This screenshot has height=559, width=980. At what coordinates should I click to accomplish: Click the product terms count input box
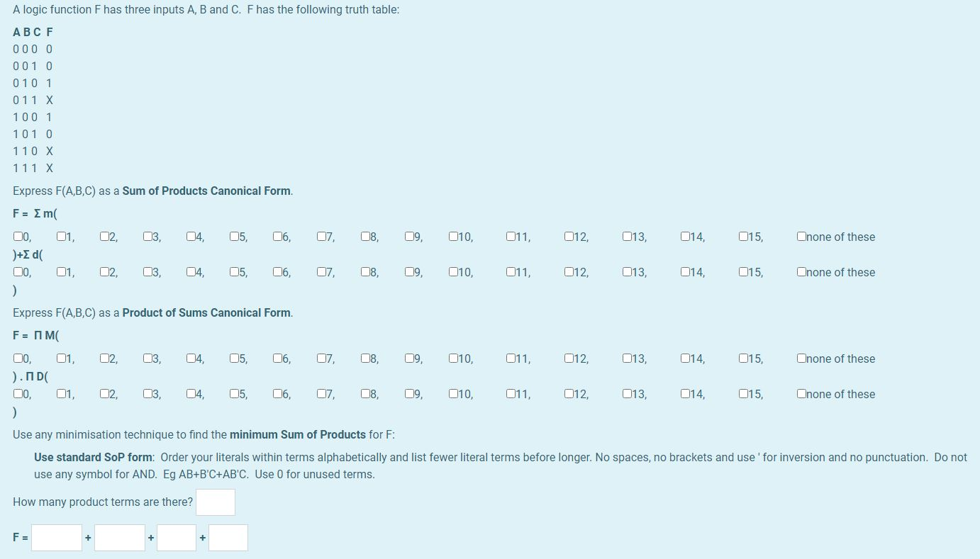215,502
